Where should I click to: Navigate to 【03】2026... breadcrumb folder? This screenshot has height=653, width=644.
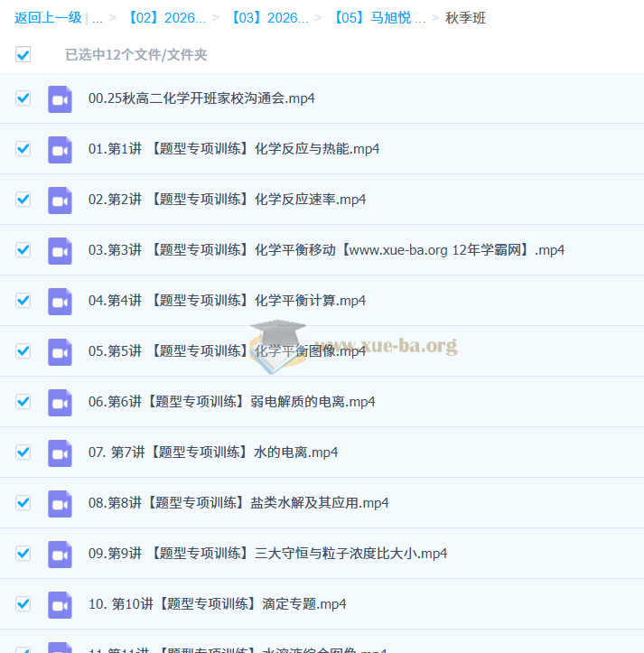tap(269, 18)
